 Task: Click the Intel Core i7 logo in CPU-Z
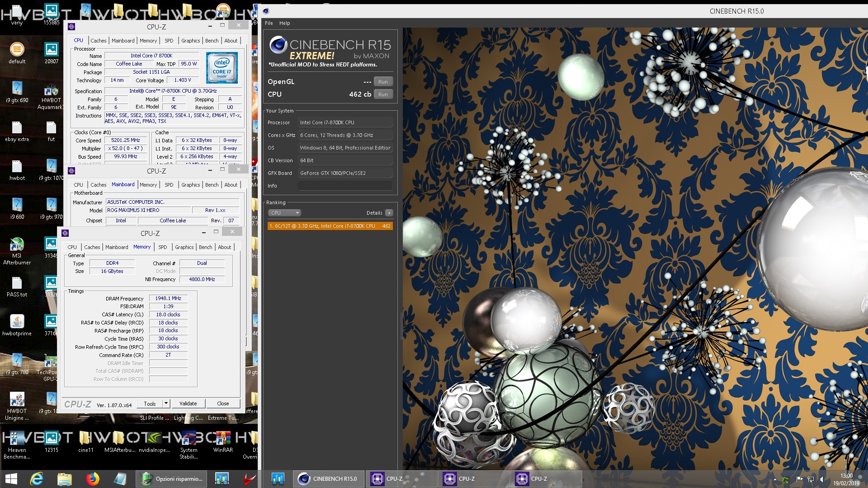point(222,68)
